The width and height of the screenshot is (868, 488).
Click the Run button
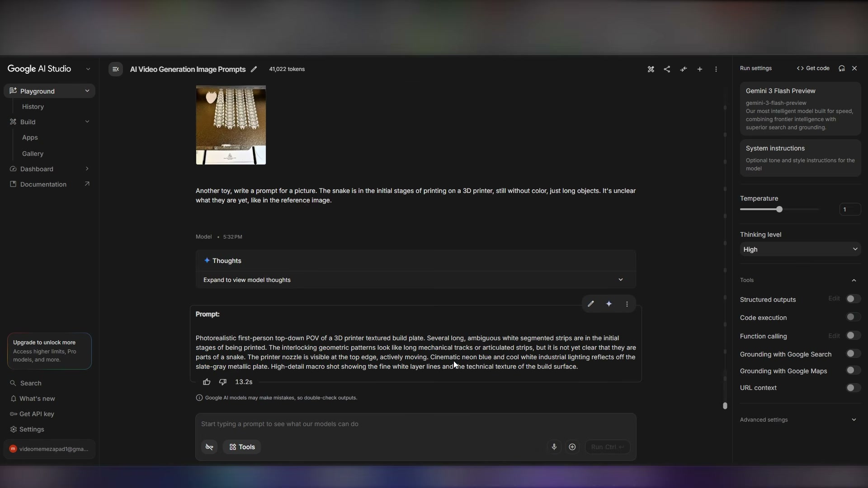[x=608, y=447]
